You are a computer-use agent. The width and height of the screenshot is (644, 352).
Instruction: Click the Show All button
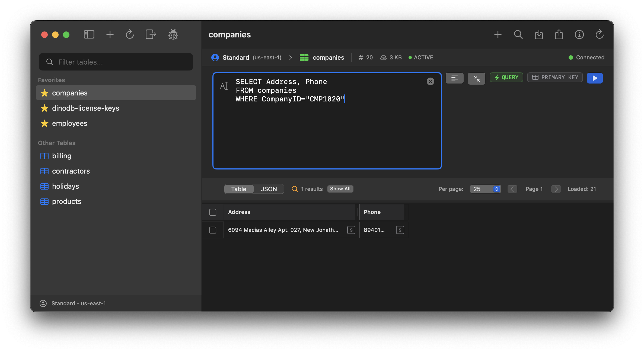(x=340, y=189)
